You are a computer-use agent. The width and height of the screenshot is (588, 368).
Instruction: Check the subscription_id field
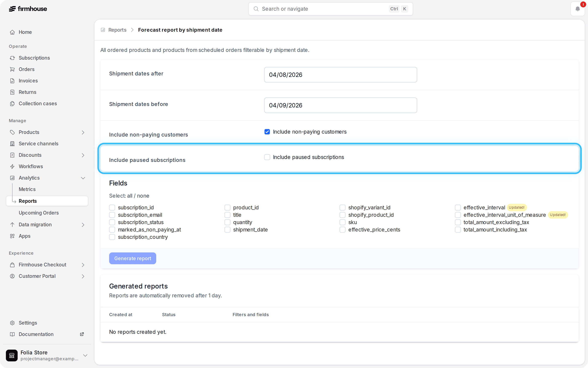(112, 208)
